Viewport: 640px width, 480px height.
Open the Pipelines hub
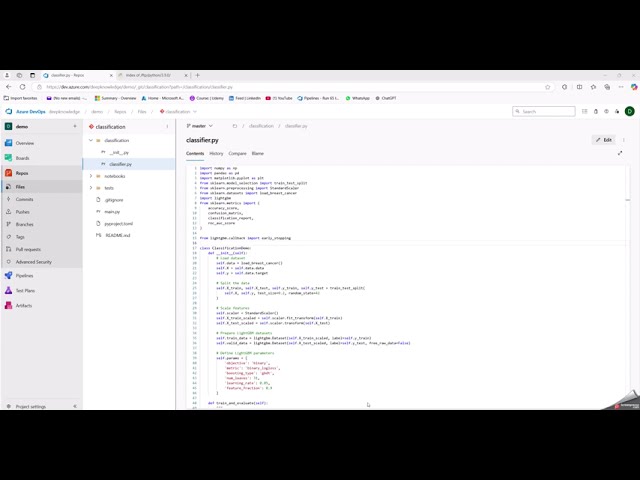coord(24,276)
